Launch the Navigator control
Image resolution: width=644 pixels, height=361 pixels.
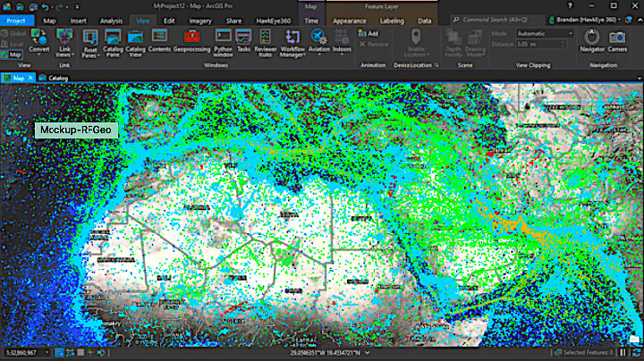click(592, 41)
